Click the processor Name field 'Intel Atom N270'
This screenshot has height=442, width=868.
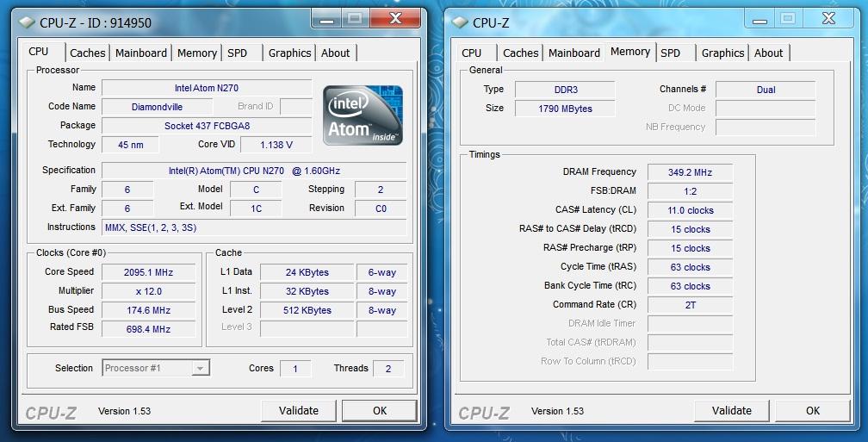(207, 88)
